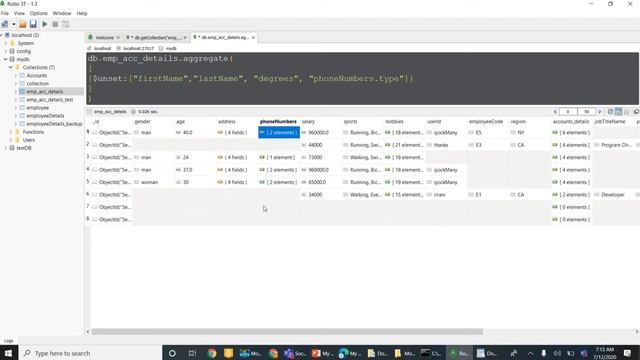Select the employeeDetails_backup collection
Screen dimensions: 640x360
[54, 124]
